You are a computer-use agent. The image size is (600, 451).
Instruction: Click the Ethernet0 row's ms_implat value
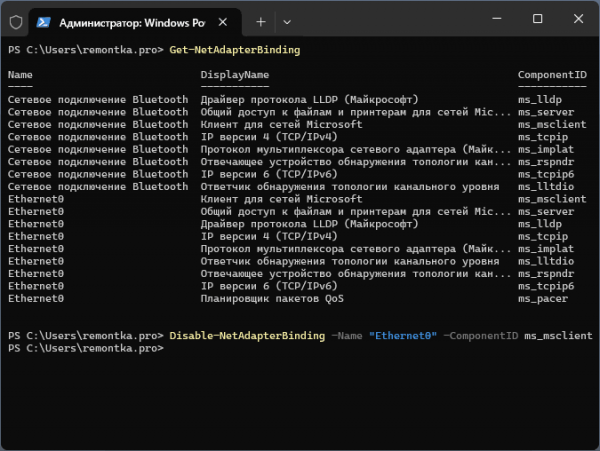pyautogui.click(x=546, y=249)
